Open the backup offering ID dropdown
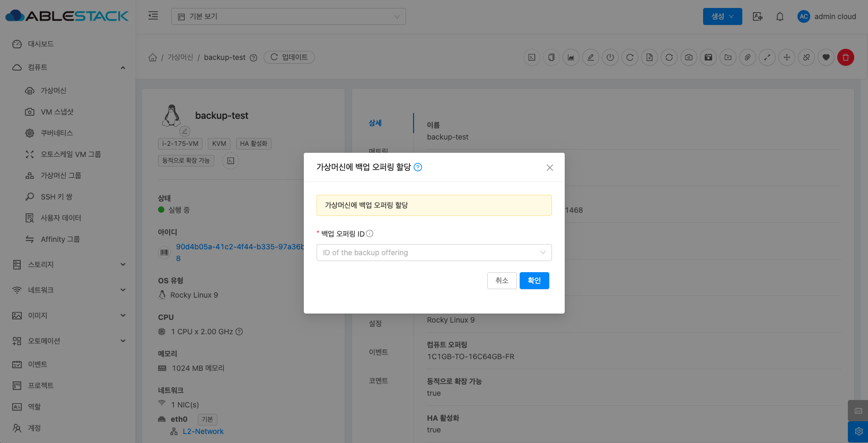Image resolution: width=868 pixels, height=443 pixels. pyautogui.click(x=434, y=253)
